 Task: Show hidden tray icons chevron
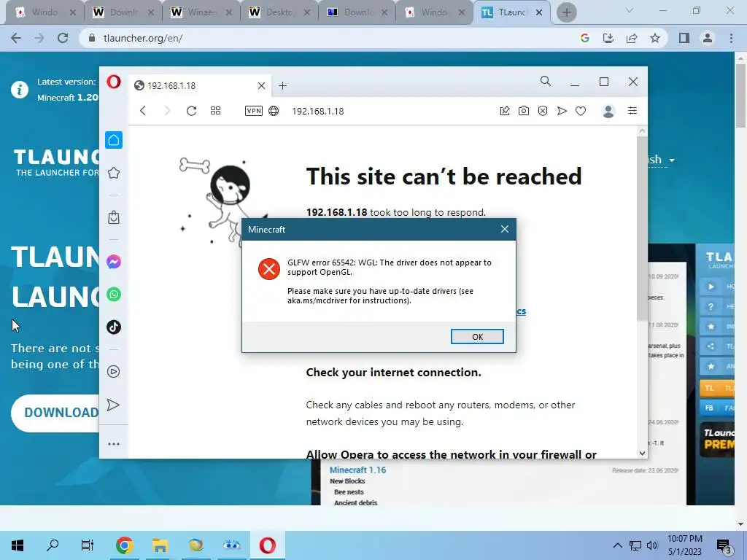(x=617, y=545)
